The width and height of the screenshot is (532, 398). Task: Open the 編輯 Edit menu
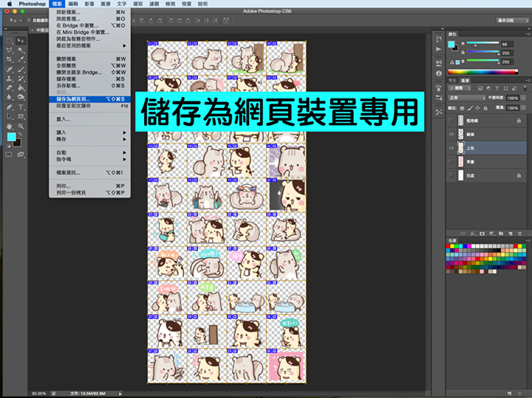[x=73, y=4]
